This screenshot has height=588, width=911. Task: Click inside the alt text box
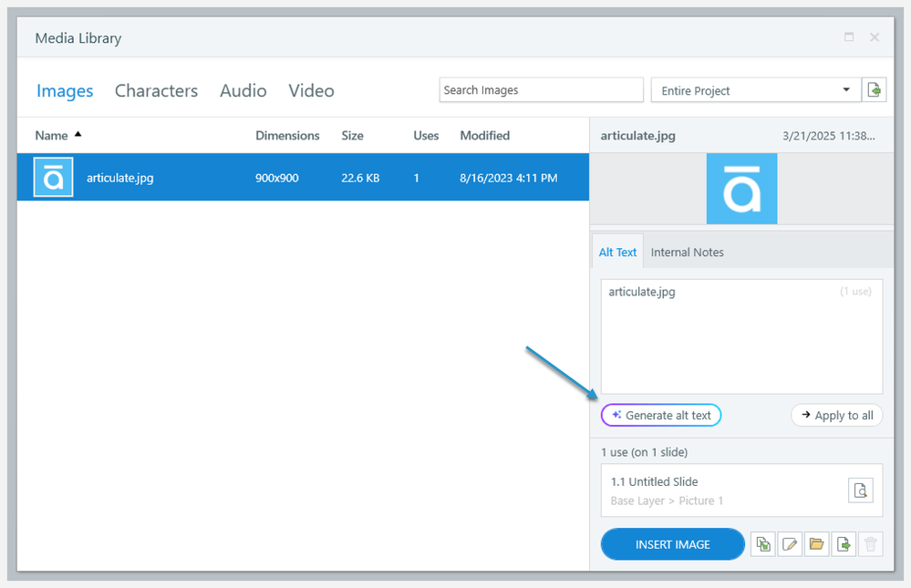click(x=742, y=336)
